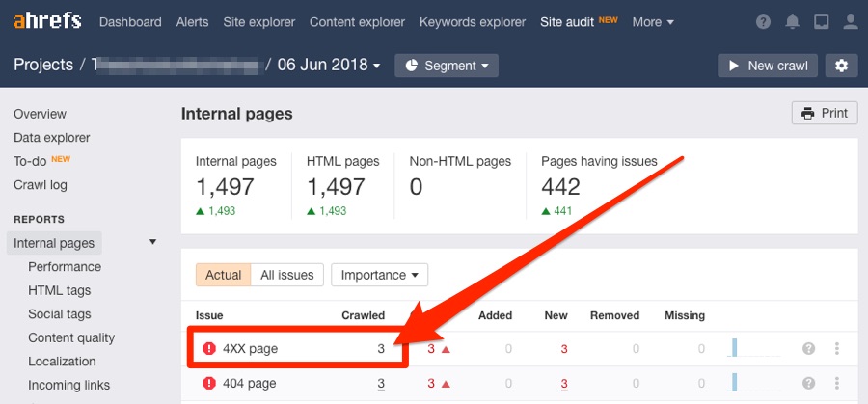Screen dimensions: 868x404
Task: Collapse the Internal pages sidebar section
Action: pyautogui.click(x=152, y=243)
